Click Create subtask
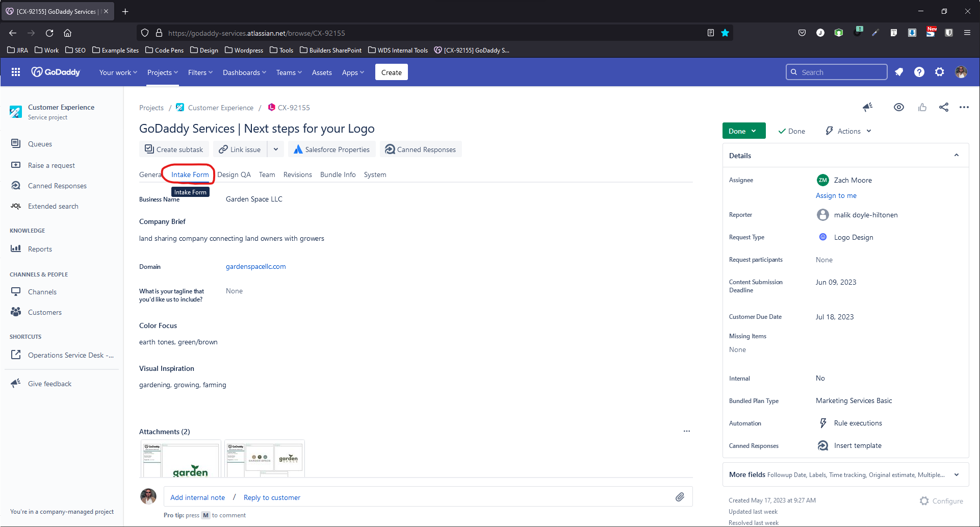This screenshot has height=527, width=980. [x=174, y=149]
